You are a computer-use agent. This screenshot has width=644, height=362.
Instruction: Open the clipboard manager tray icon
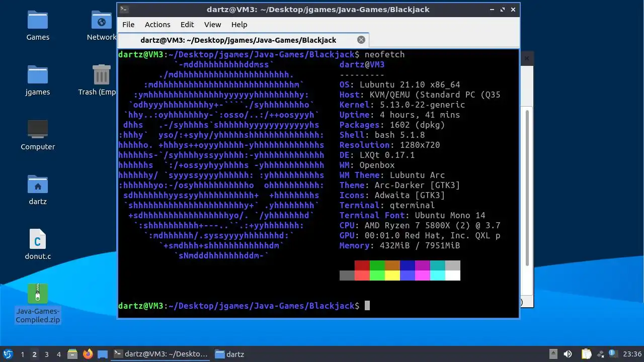point(586,354)
